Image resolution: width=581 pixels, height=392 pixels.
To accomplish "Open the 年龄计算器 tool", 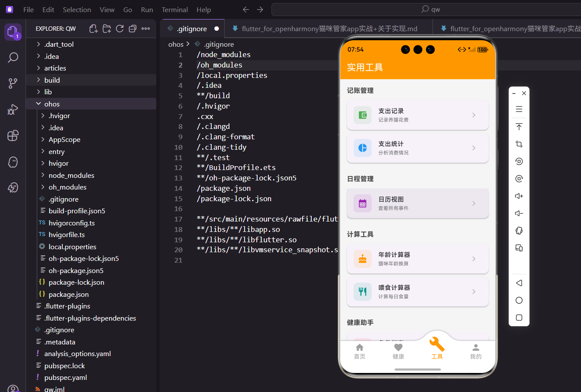I will pos(417,259).
